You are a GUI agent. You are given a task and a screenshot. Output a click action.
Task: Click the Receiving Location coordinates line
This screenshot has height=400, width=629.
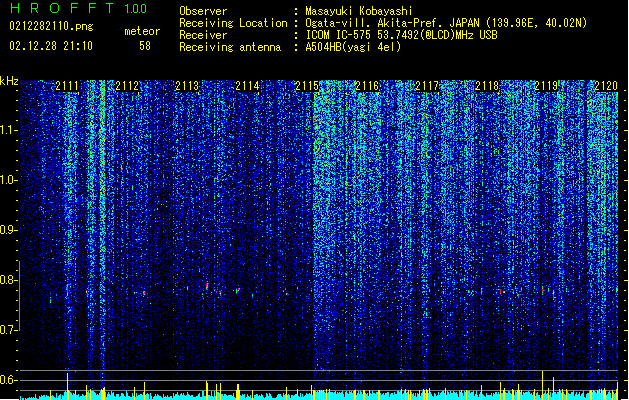(446, 23)
